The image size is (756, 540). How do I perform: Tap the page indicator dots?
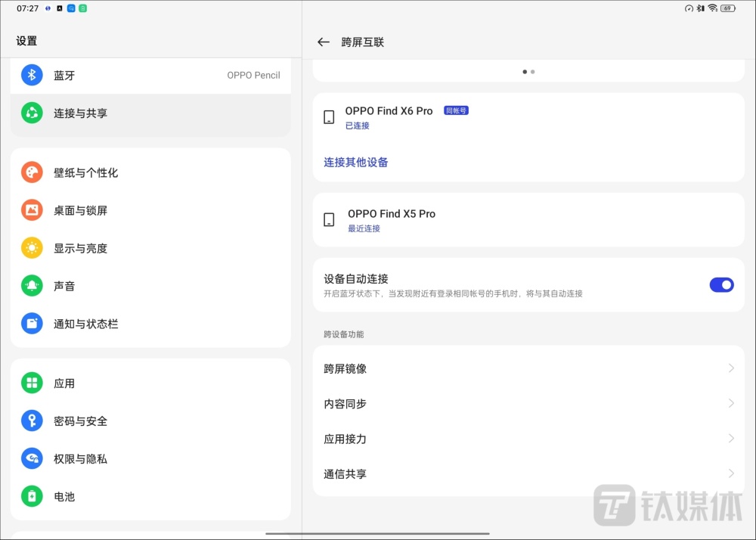click(529, 72)
